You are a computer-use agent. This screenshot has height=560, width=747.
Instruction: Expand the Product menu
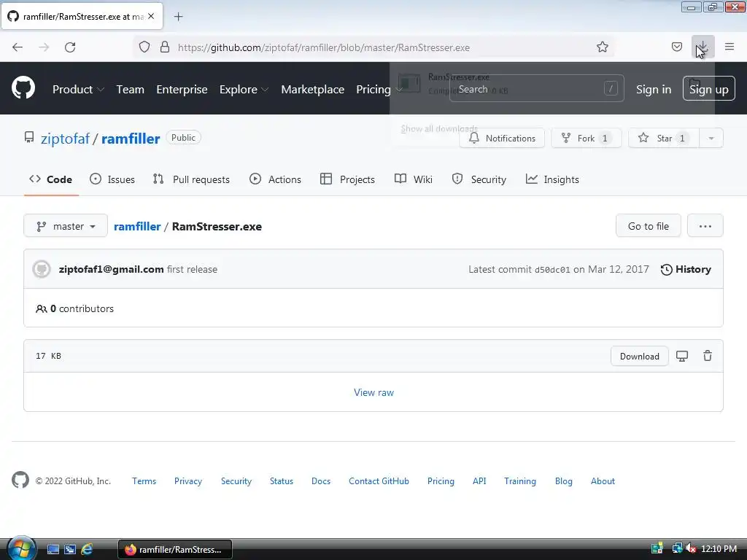(78, 89)
